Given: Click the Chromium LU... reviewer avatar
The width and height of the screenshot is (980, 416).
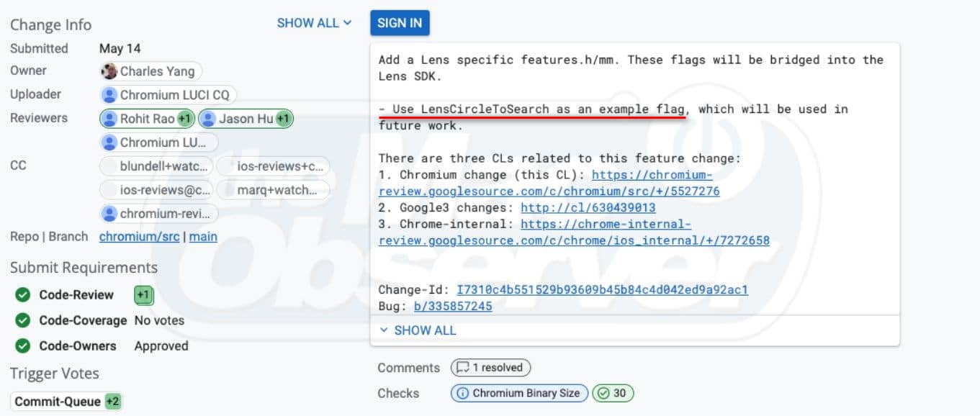Looking at the screenshot, I should (109, 143).
